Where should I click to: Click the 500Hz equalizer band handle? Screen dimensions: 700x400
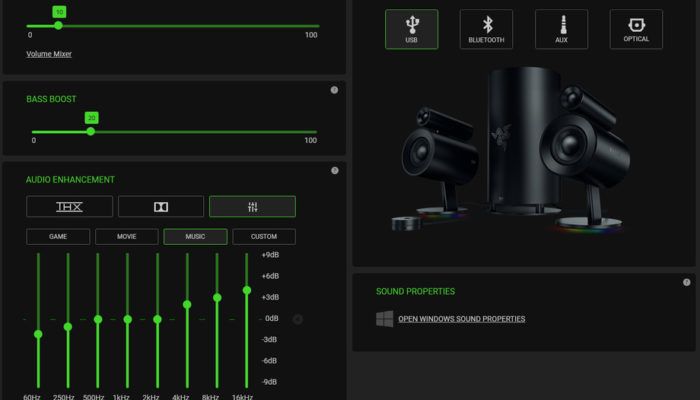tap(98, 319)
